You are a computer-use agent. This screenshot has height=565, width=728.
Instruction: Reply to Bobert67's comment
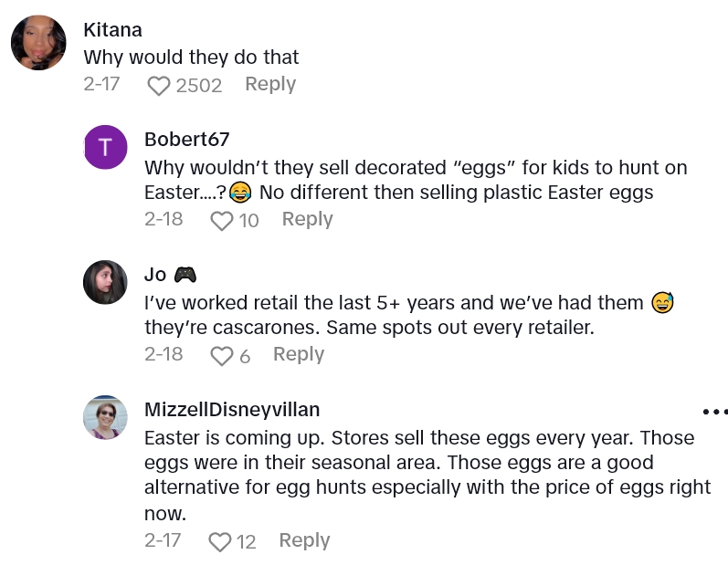(307, 220)
